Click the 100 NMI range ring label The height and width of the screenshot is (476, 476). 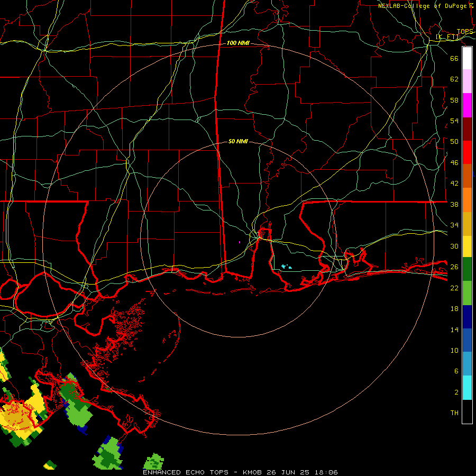239,43
